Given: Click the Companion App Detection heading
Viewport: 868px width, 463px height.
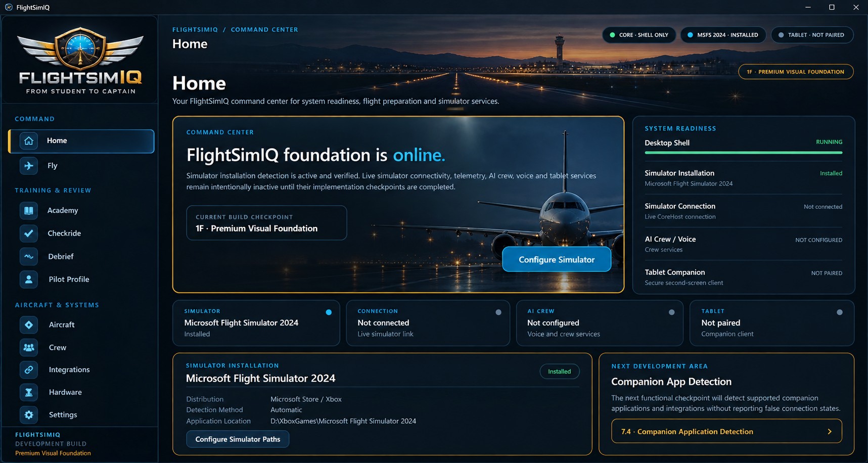Looking at the screenshot, I should tap(671, 382).
